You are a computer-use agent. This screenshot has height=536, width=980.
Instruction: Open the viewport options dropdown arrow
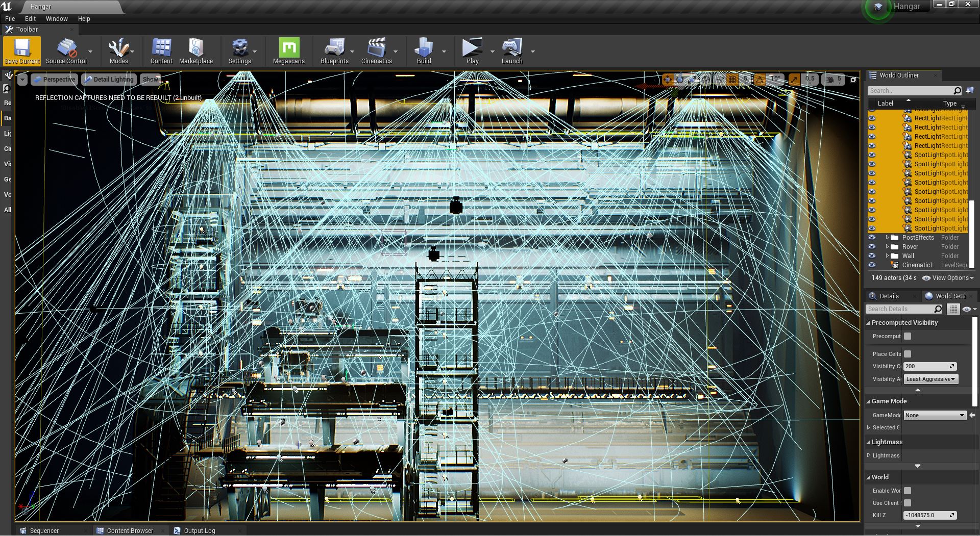pos(22,80)
